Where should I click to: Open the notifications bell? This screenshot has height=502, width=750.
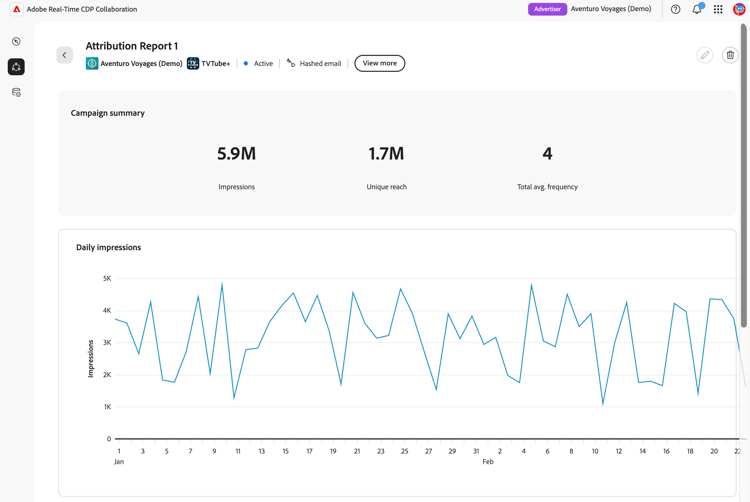point(697,9)
